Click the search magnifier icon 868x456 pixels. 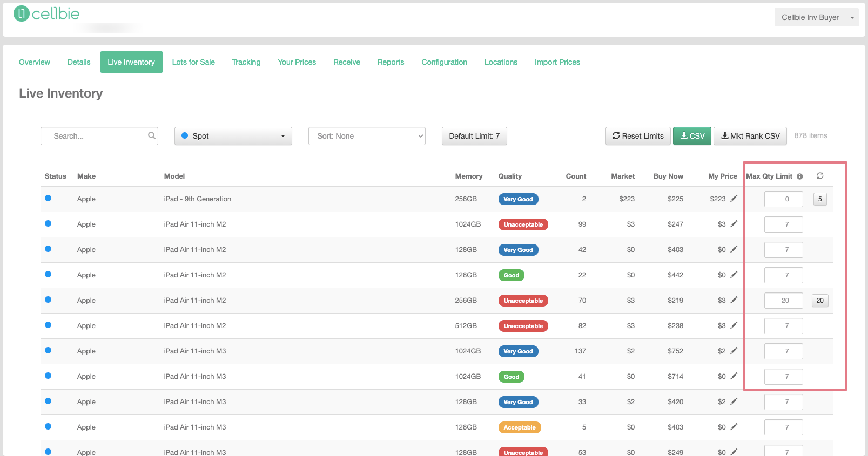(152, 135)
